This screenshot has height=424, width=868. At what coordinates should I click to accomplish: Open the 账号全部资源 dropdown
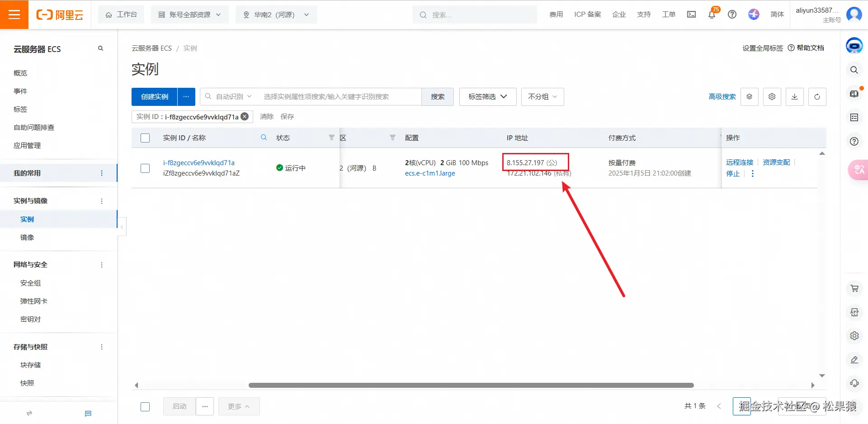pyautogui.click(x=190, y=15)
